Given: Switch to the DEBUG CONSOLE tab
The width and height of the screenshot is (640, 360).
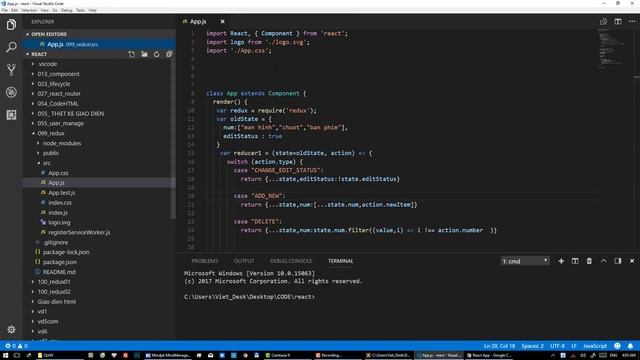Looking at the screenshot, I should pos(291,261).
